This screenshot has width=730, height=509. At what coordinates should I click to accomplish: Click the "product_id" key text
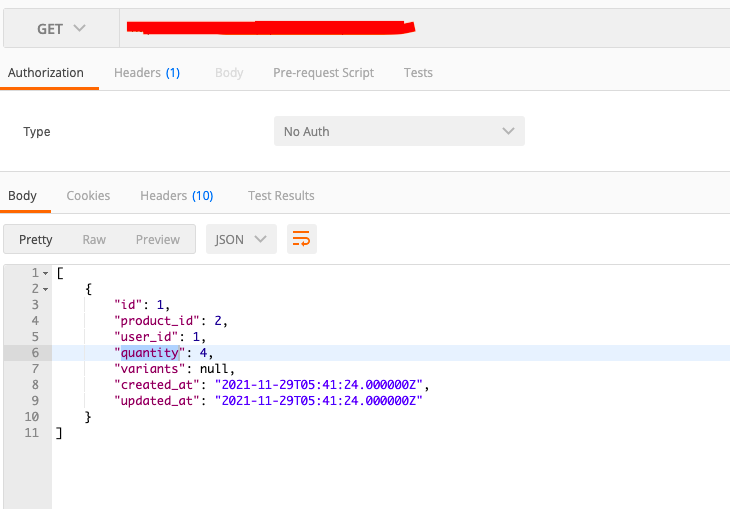point(156,321)
